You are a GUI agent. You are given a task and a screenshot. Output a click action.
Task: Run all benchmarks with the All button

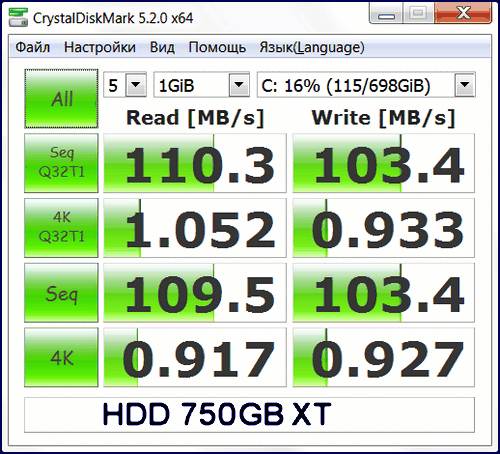pos(61,99)
